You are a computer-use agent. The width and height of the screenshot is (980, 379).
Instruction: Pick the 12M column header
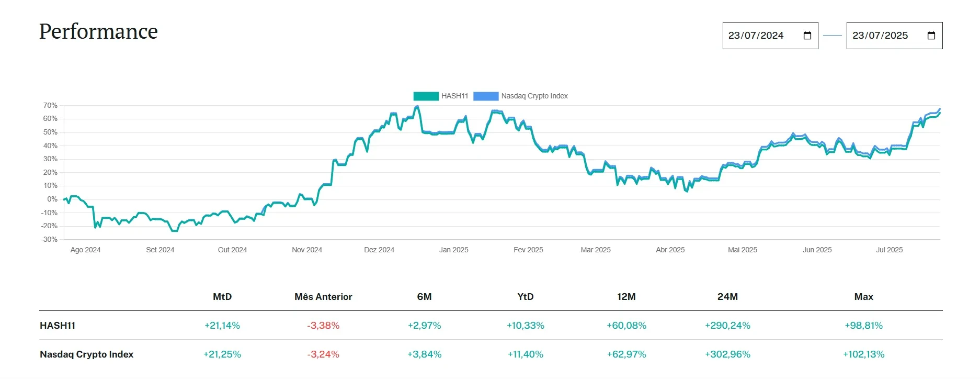coord(626,297)
